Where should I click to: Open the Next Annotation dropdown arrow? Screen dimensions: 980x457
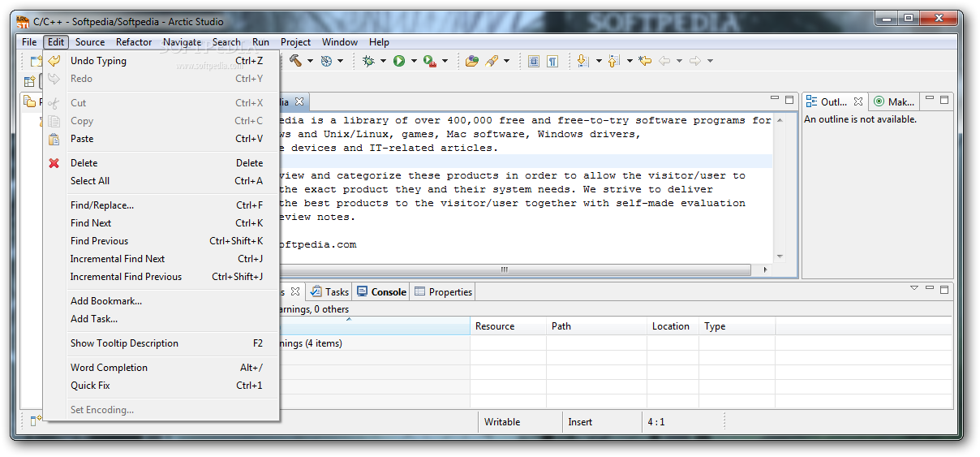[x=599, y=61]
